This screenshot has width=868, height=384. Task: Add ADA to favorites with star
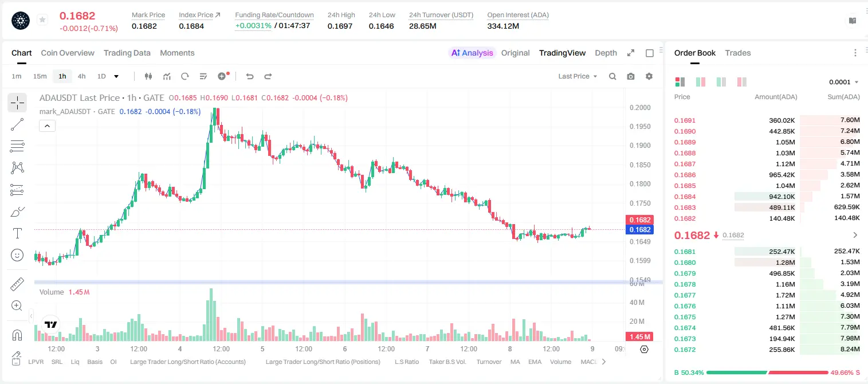pos(42,20)
